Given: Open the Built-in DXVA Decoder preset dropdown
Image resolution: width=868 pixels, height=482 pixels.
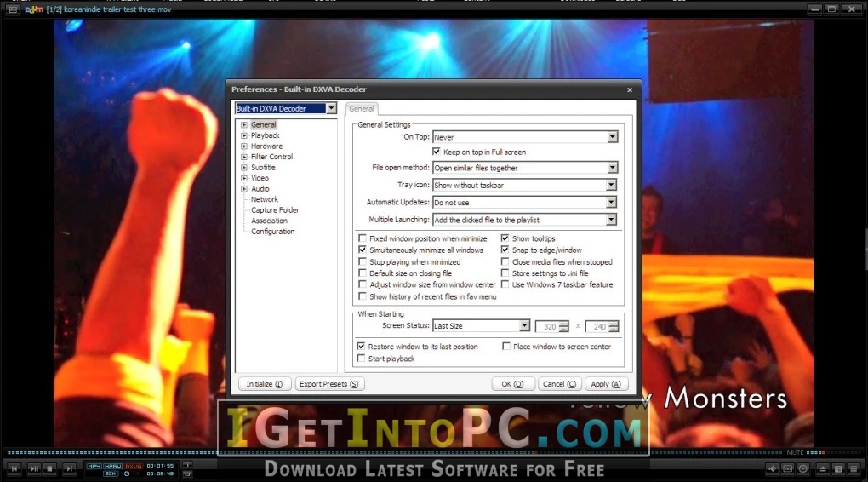Looking at the screenshot, I should 330,108.
